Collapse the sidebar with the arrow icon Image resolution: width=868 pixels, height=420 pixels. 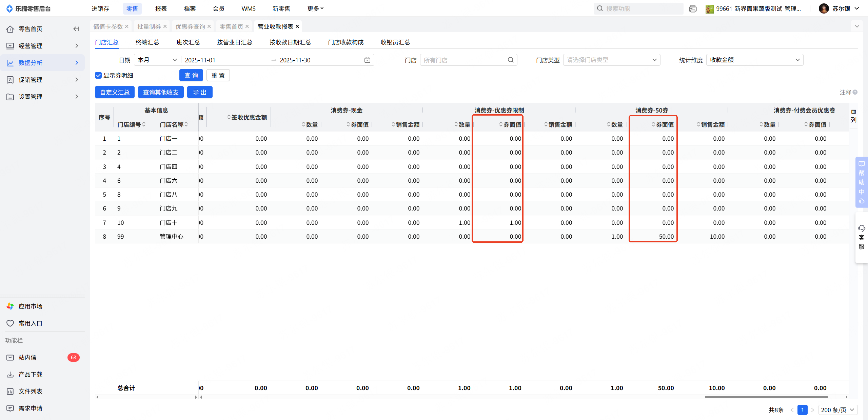pyautogui.click(x=76, y=29)
